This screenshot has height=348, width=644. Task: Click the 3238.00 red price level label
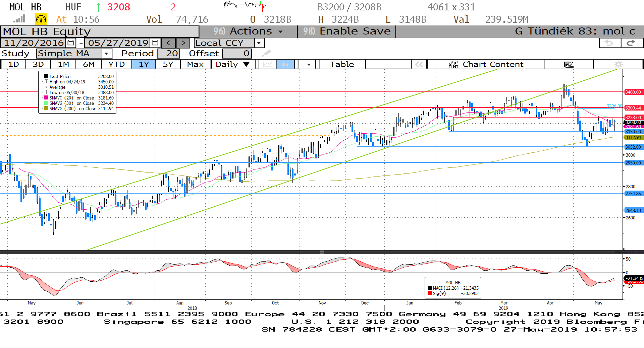633,118
